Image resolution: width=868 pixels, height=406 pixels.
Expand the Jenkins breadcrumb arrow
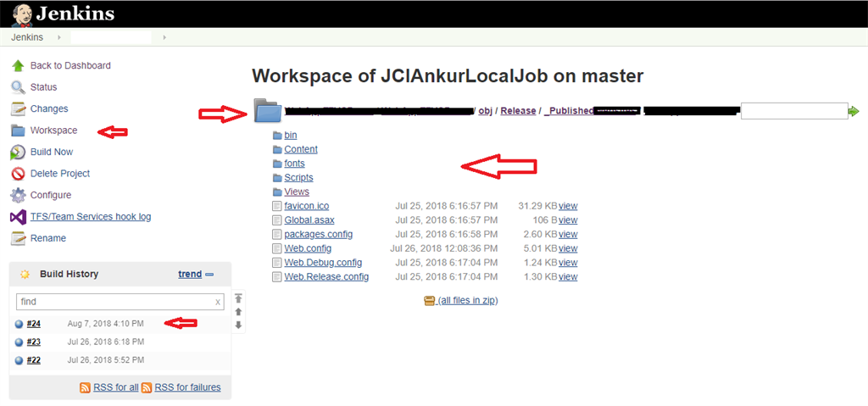tap(59, 37)
